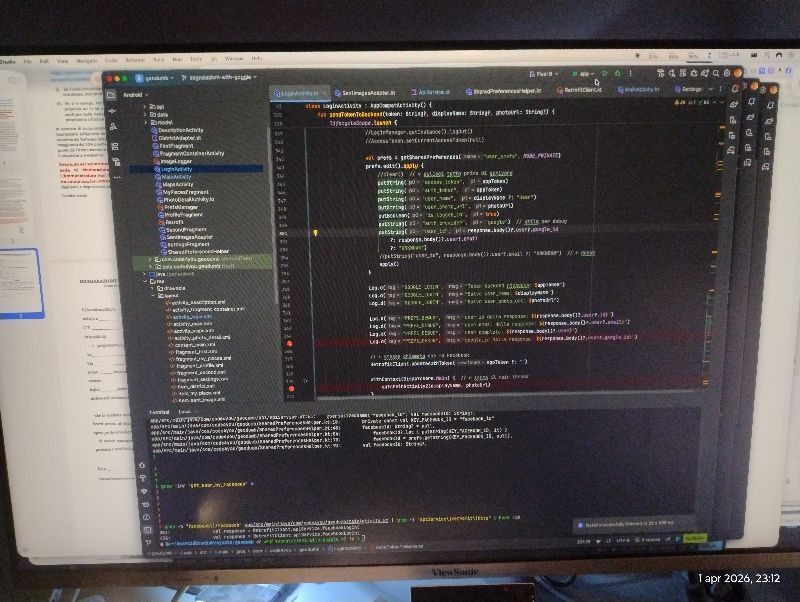Viewport: 800px width, 602px height.
Task: Open the app run configuration dropdown
Action: tap(584, 73)
